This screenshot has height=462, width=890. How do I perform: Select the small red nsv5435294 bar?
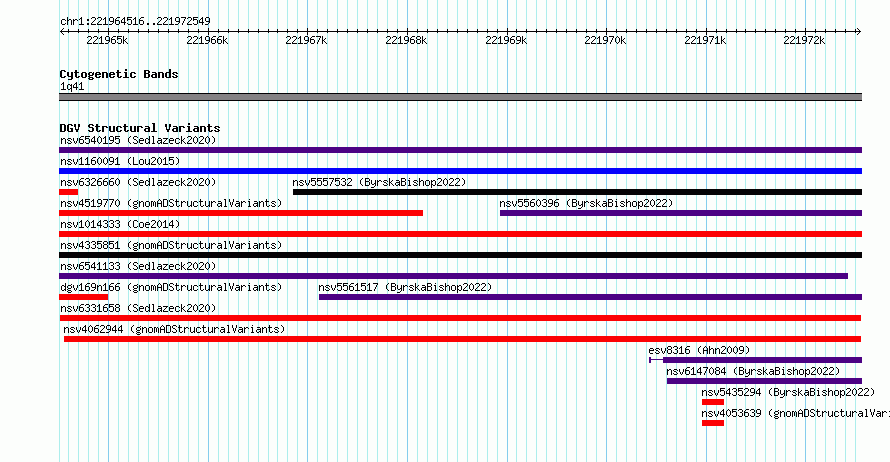pos(713,402)
